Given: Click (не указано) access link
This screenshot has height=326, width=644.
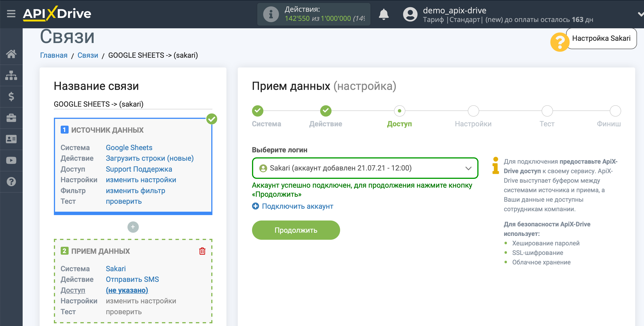Looking at the screenshot, I should pyautogui.click(x=127, y=290).
